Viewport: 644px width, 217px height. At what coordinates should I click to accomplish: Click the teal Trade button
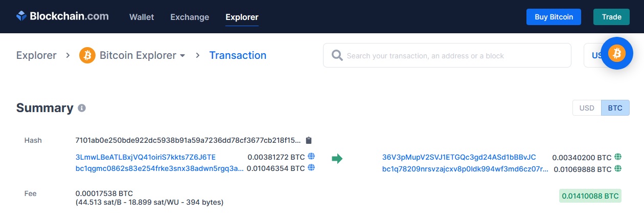tap(611, 17)
